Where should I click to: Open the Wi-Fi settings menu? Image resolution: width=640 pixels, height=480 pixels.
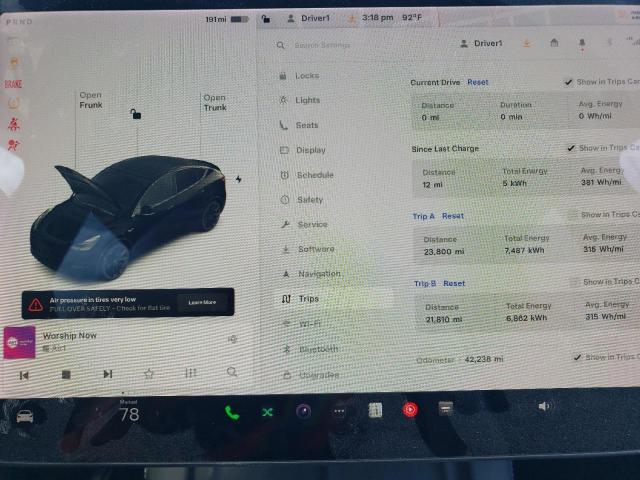tap(302, 324)
